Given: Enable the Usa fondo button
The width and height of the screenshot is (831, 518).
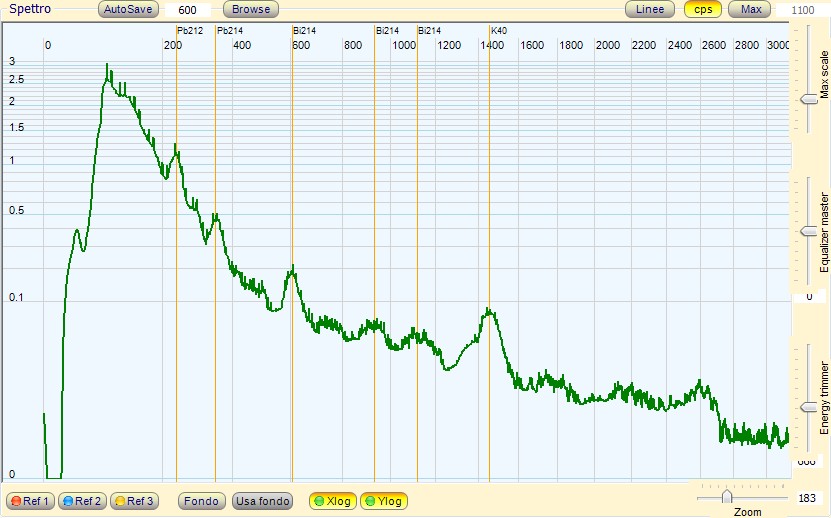Looking at the screenshot, I should click(262, 501).
